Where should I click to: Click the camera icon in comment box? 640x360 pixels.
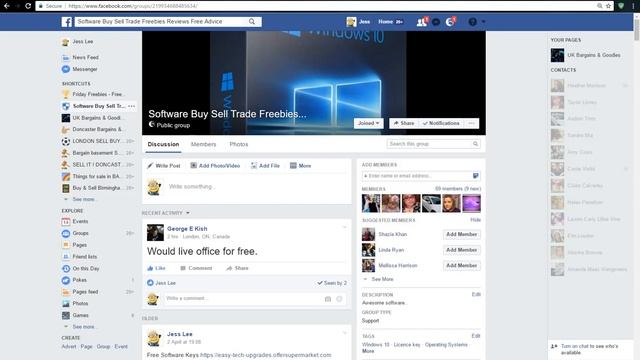click(x=328, y=299)
